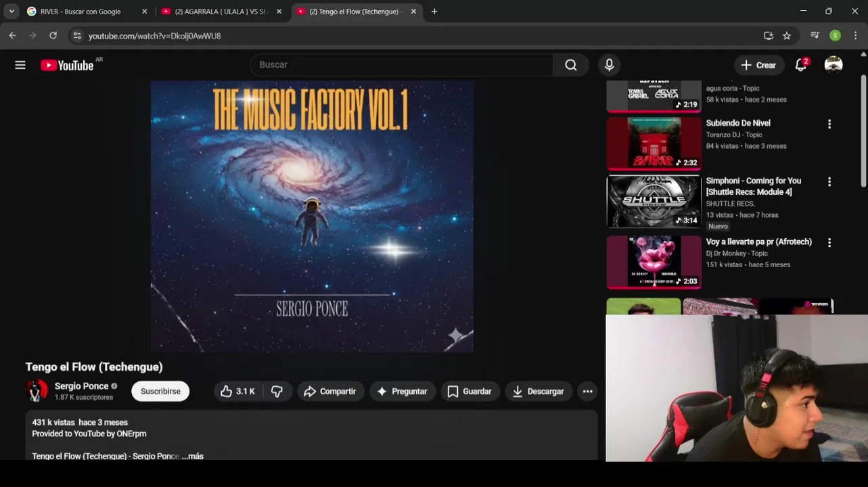Open Subiendo De Nivel title
The width and height of the screenshot is (868, 487).
pos(738,123)
